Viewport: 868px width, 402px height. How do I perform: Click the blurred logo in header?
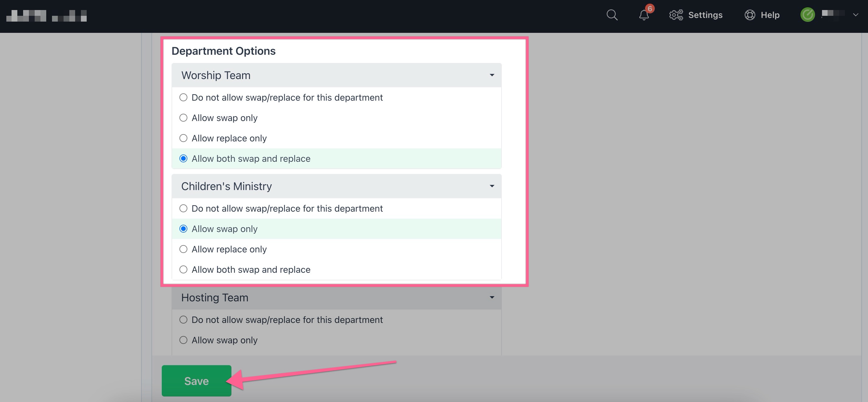pyautogui.click(x=47, y=16)
